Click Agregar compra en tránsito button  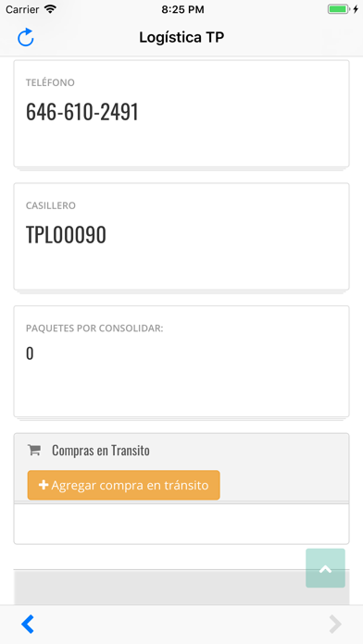[124, 485]
